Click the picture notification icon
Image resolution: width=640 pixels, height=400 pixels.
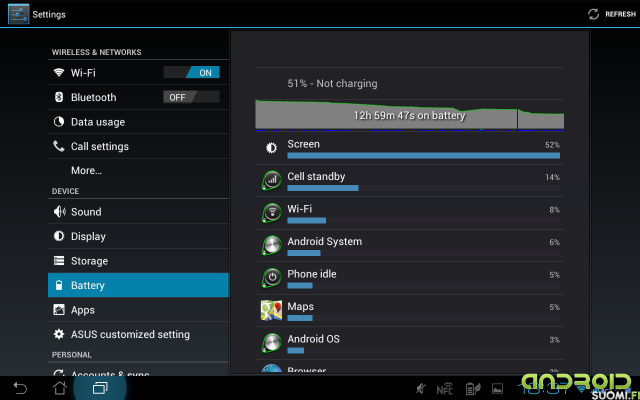coord(497,389)
